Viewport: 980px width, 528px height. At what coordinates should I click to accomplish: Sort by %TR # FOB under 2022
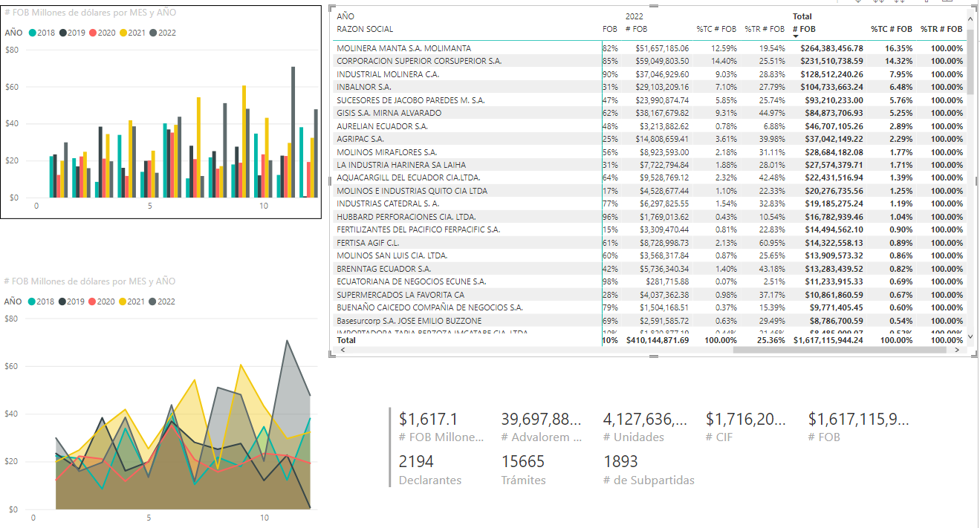click(x=765, y=29)
